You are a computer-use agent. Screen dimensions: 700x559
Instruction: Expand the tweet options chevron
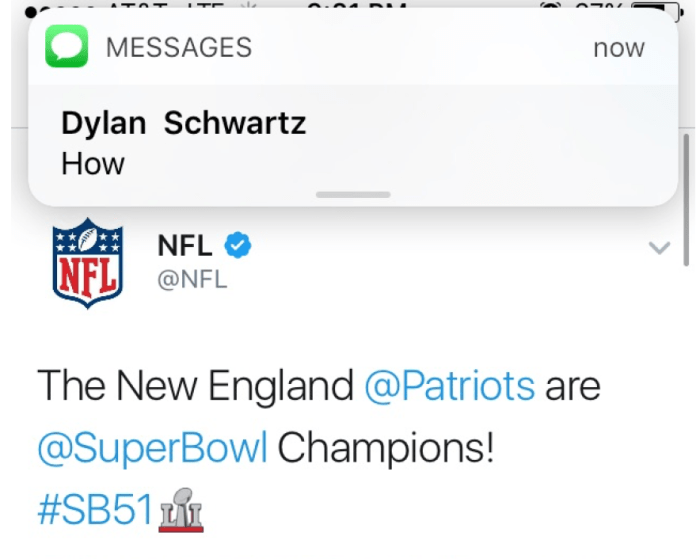pyautogui.click(x=659, y=248)
